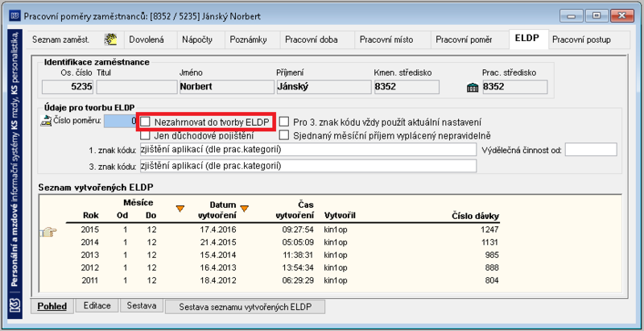This screenshot has width=644, height=331.
Task: Click the empty Titul field
Action: pos(137,87)
